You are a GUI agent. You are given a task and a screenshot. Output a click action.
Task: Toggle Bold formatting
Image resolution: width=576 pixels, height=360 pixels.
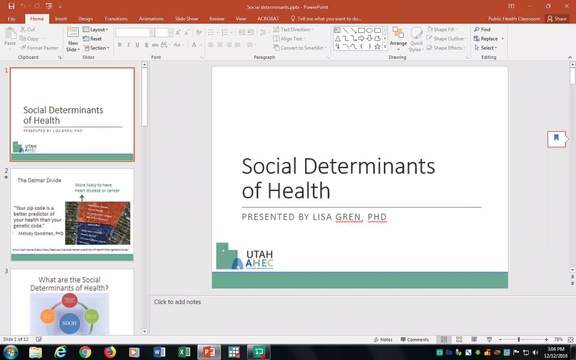pos(119,45)
